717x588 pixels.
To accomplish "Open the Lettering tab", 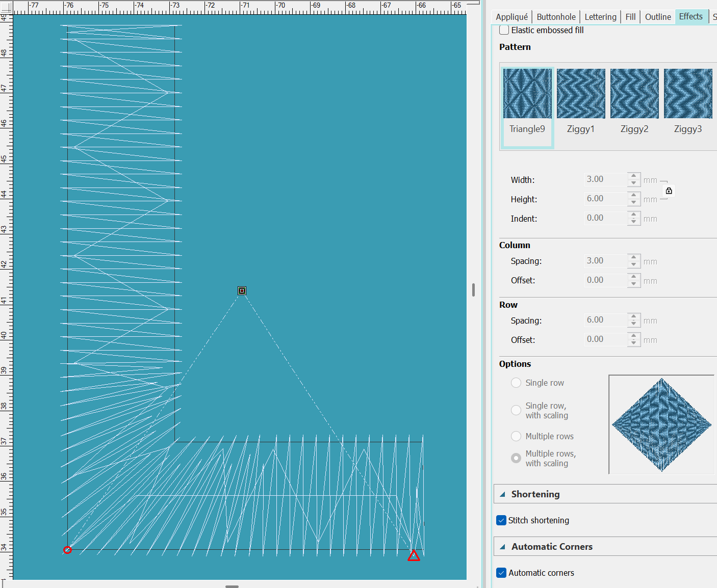I will (x=600, y=17).
